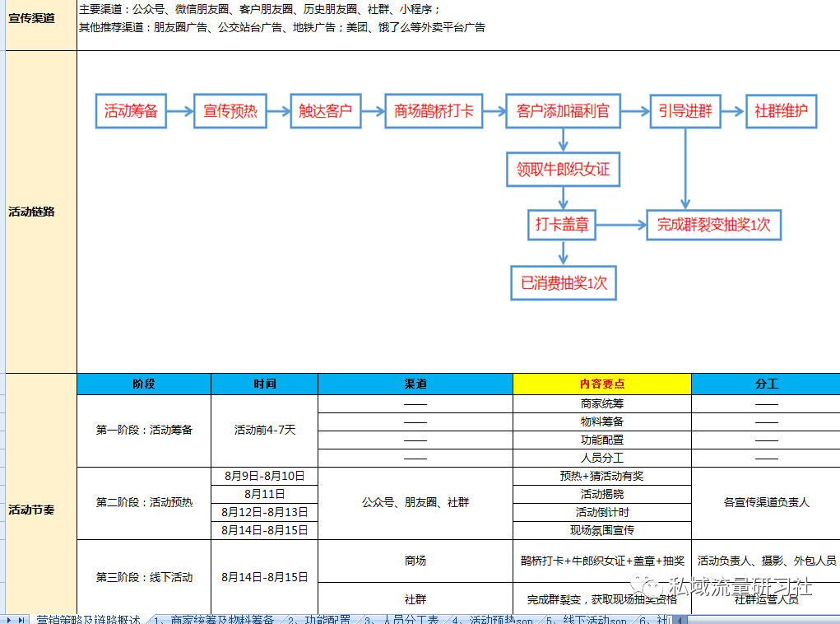Select the 公众号、朋友圈、社群 cell

415,503
